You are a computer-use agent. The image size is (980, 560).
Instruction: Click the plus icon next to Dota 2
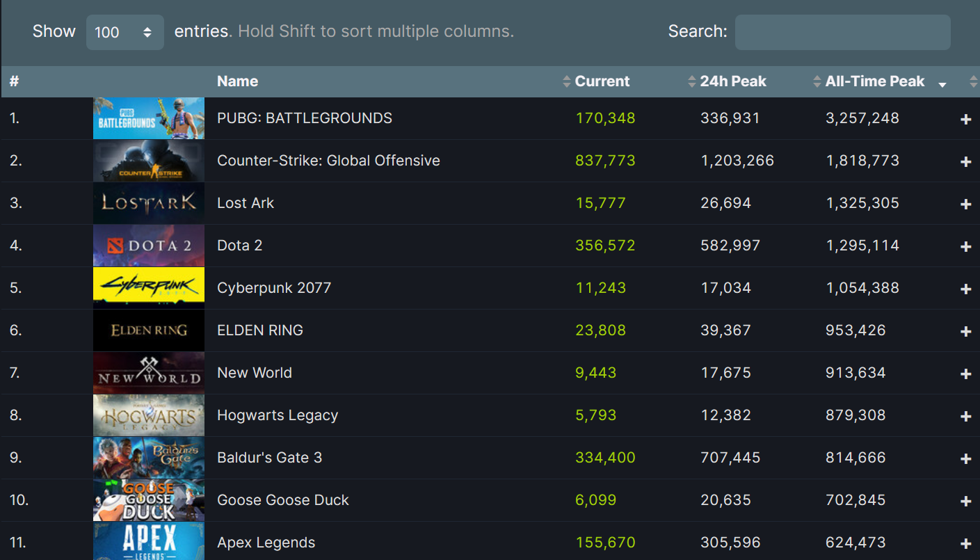click(965, 247)
